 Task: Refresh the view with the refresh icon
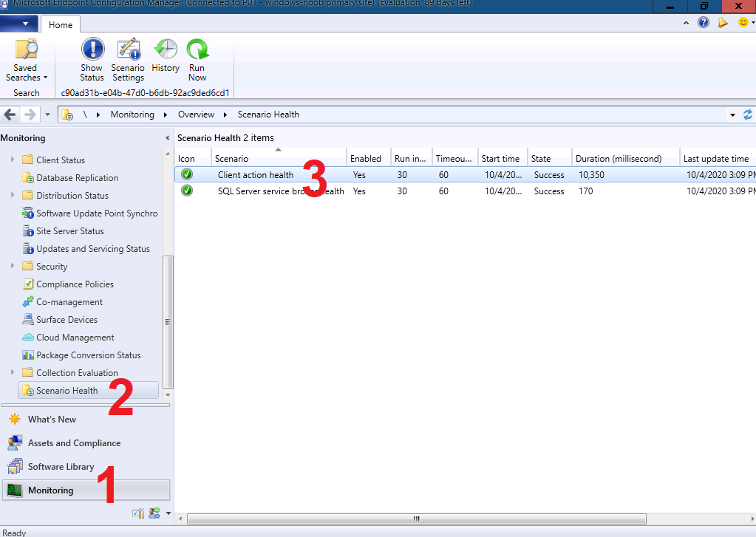(x=748, y=114)
